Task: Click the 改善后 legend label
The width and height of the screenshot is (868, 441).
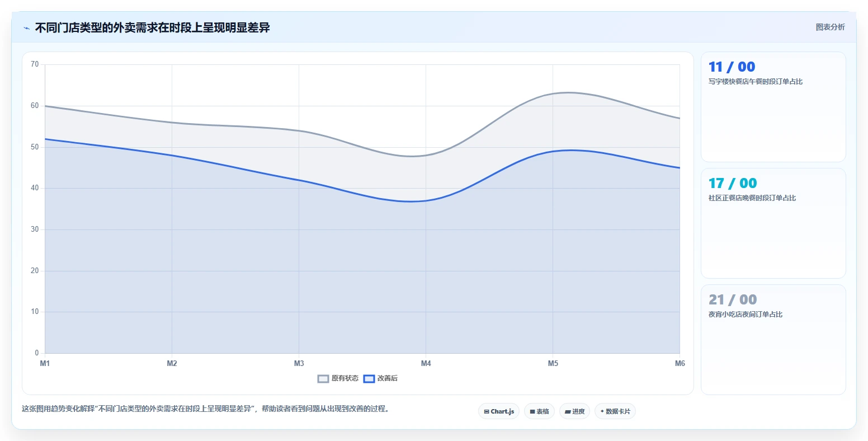Action: (x=388, y=379)
